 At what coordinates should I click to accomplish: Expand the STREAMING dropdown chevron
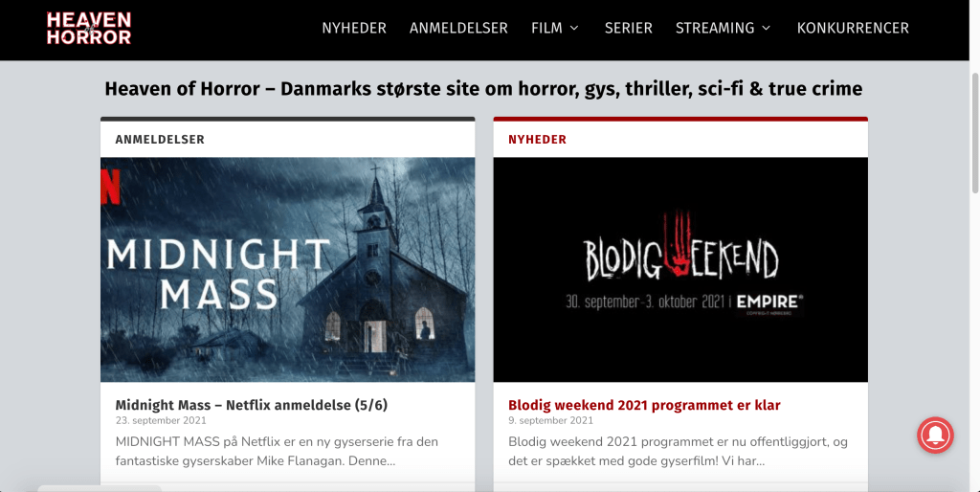pos(766,28)
